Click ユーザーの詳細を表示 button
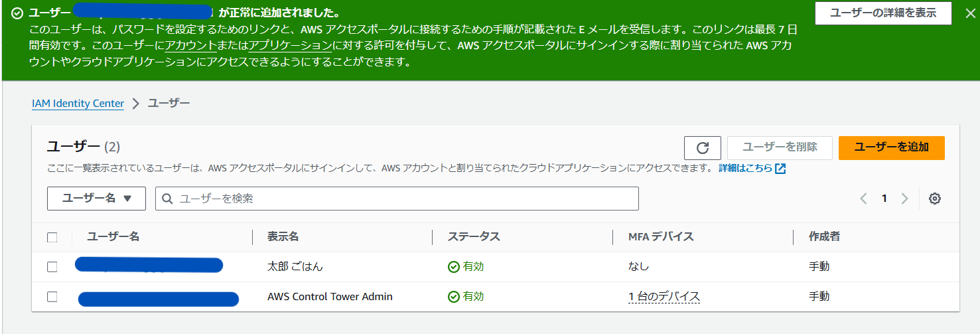Image resolution: width=980 pixels, height=334 pixels. [883, 13]
